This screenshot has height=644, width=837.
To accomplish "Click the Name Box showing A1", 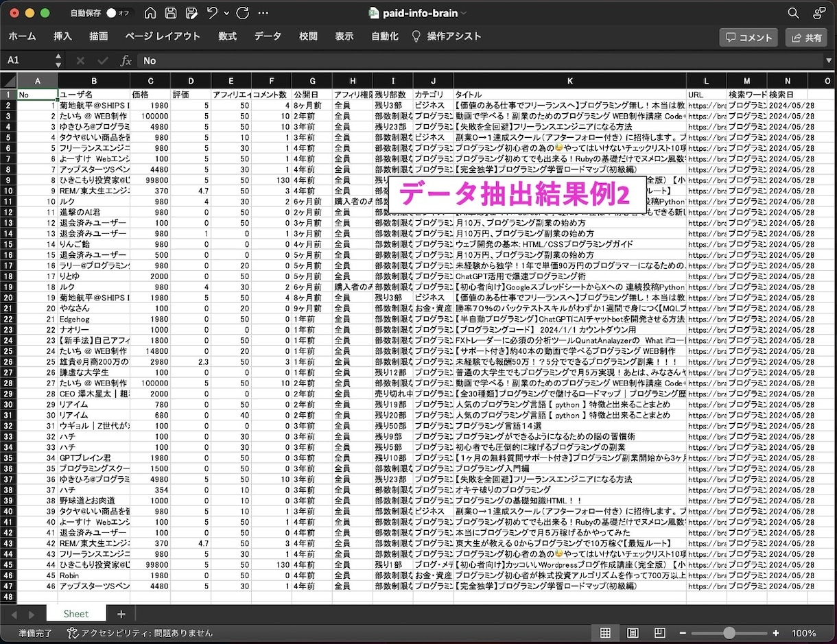I will 27,60.
